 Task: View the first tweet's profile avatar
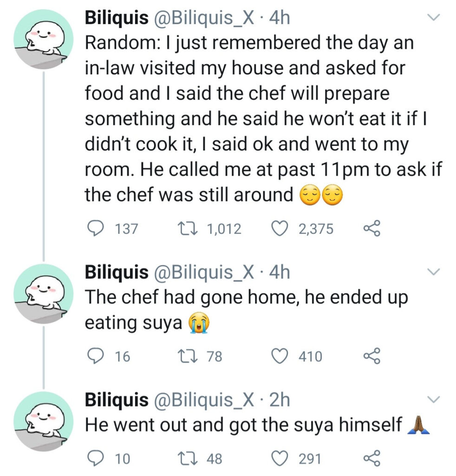43,40
